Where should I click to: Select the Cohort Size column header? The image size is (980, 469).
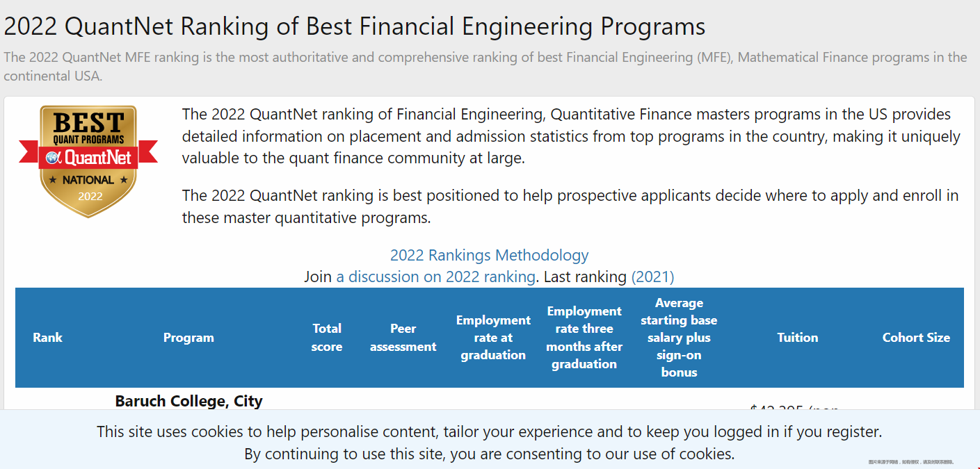coord(916,338)
